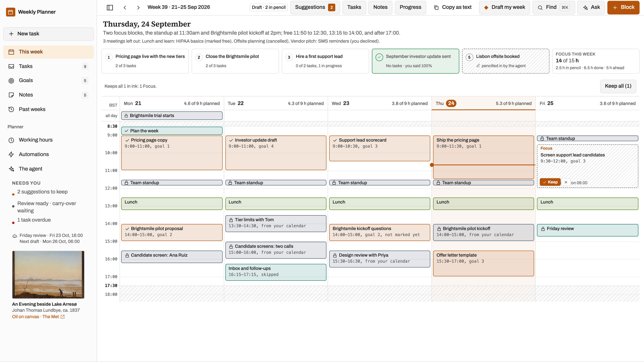
Task: Click Review ready · carry-over waiting item
Action: pyautogui.click(x=46, y=207)
